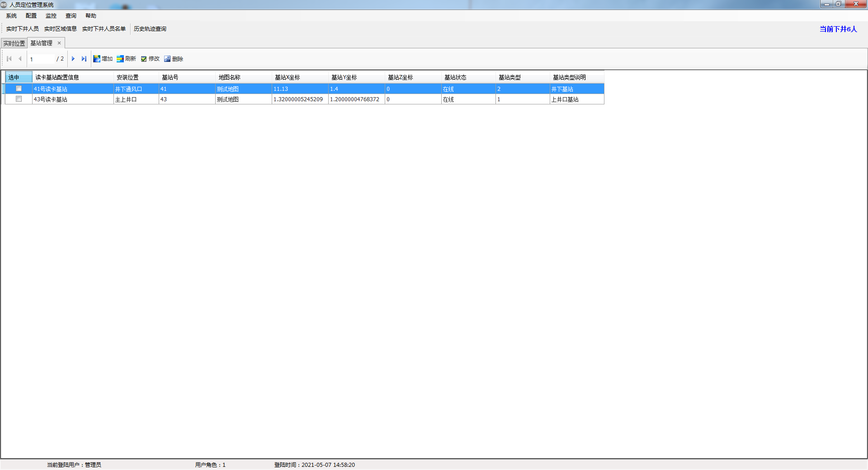Click the 修改 (modify) toolbar icon
The width and height of the screenshot is (868, 470).
144,59
